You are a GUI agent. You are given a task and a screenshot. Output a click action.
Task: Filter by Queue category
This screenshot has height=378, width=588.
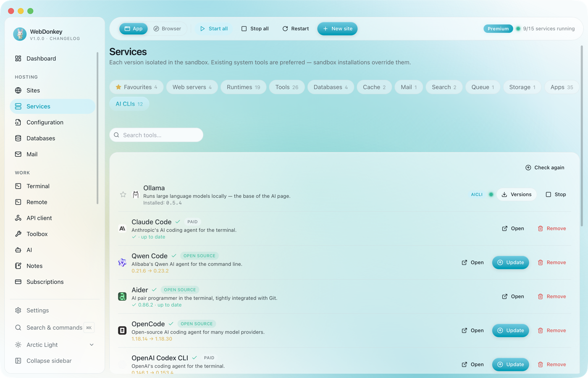click(483, 87)
